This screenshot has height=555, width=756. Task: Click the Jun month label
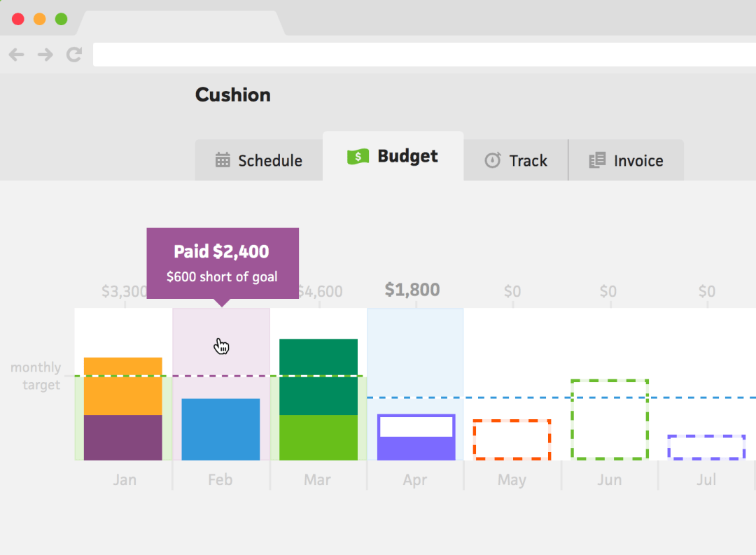pos(610,480)
